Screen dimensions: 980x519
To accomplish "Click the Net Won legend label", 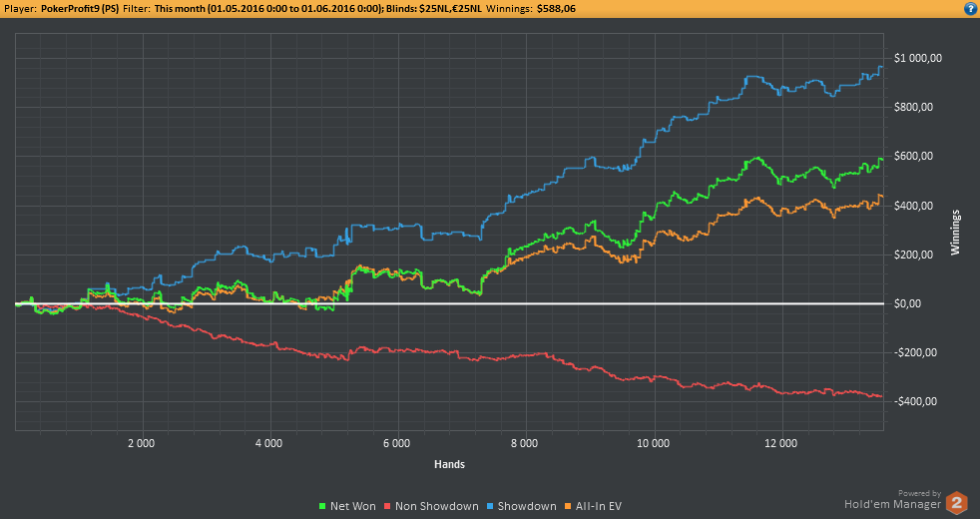I will pos(353,506).
